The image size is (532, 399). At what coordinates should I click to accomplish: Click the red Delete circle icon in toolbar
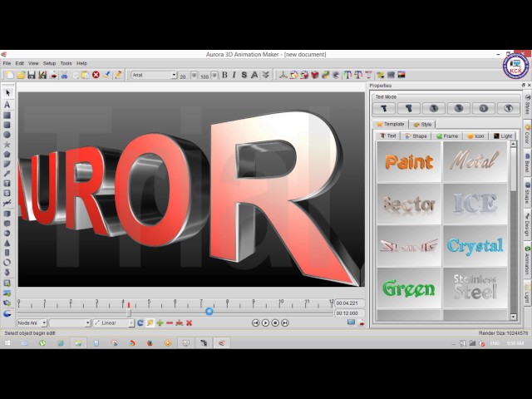96,75
